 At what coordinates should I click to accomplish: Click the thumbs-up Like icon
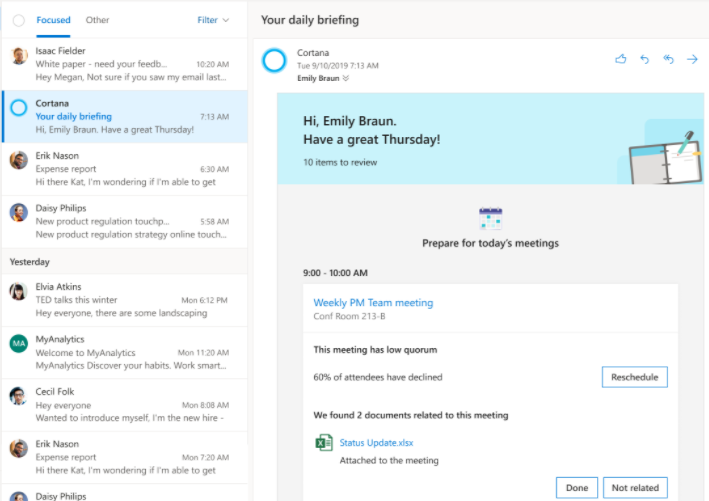pos(621,60)
